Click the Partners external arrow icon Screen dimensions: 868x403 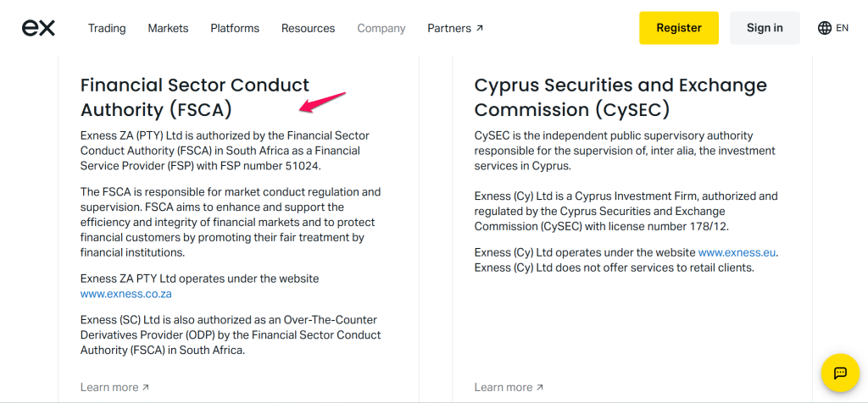(x=480, y=28)
